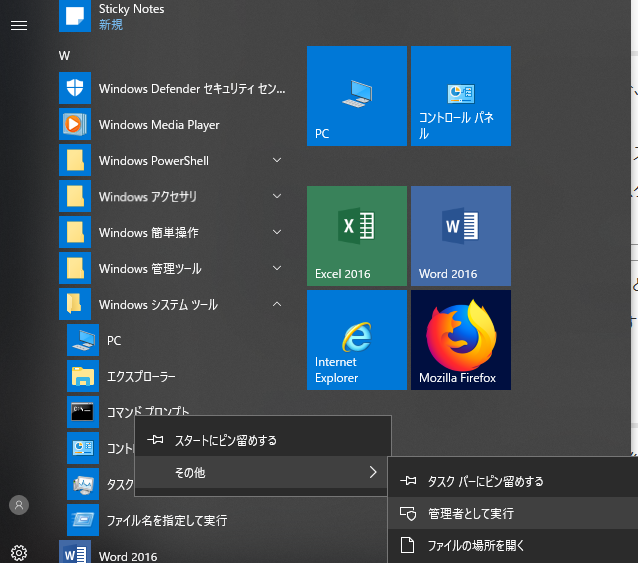This screenshot has height=563, width=638.
Task: Click the command prompt black icon
Action: tap(83, 412)
